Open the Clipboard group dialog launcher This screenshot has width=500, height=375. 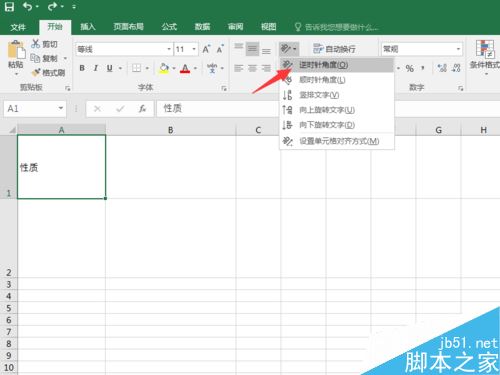[68, 88]
